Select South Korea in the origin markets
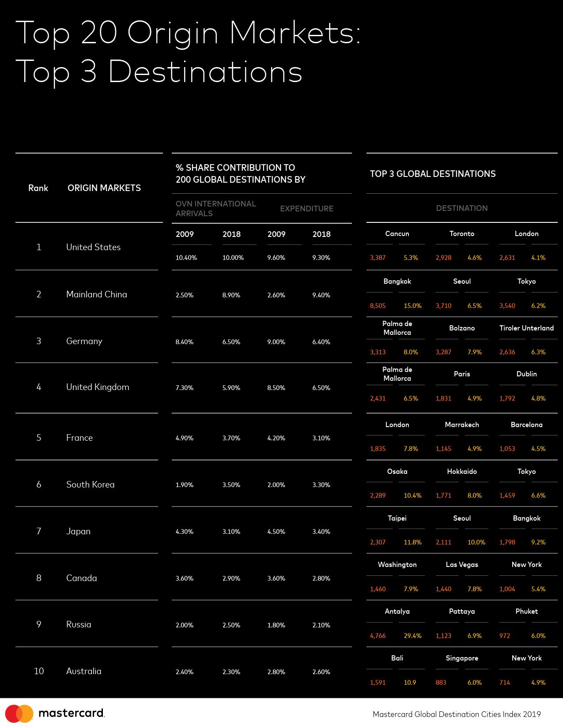 90,484
